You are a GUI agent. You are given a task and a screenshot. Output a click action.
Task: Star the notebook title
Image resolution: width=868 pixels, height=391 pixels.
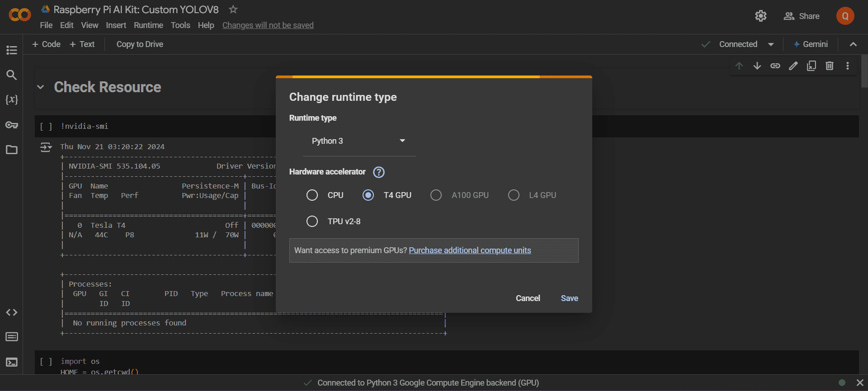(233, 9)
